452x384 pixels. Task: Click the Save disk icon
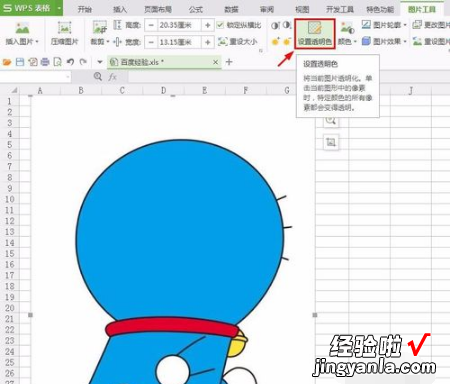pyautogui.click(x=20, y=62)
